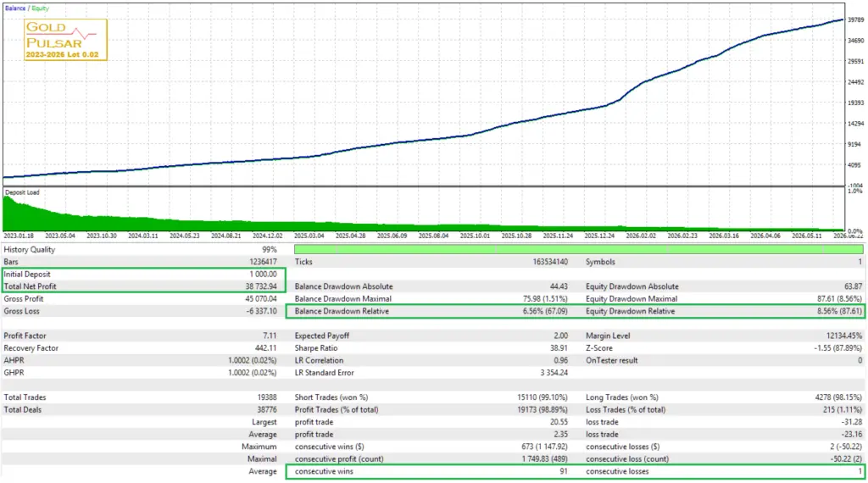Select the largest profit trade value 20.55
This screenshot has width=868, height=483.
tap(559, 422)
